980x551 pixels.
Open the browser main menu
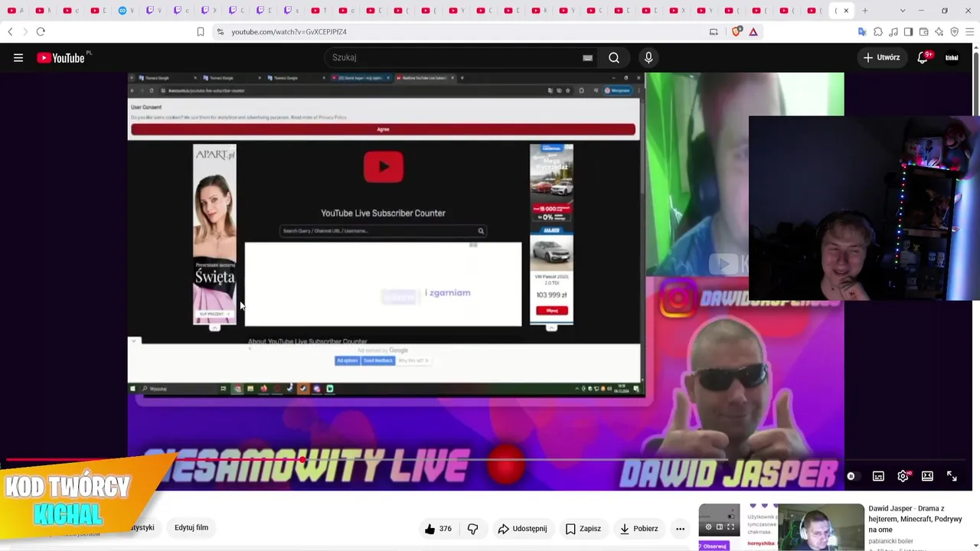(x=970, y=31)
